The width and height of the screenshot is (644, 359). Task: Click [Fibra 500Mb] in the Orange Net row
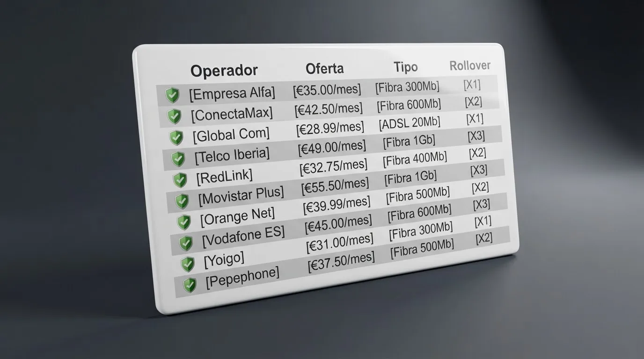418,194
